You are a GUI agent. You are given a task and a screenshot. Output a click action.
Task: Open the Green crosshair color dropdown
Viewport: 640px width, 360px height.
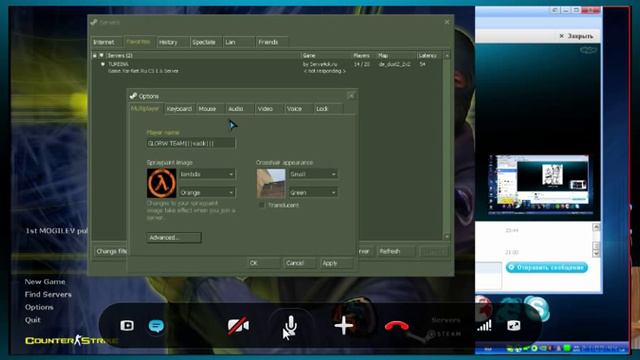313,192
